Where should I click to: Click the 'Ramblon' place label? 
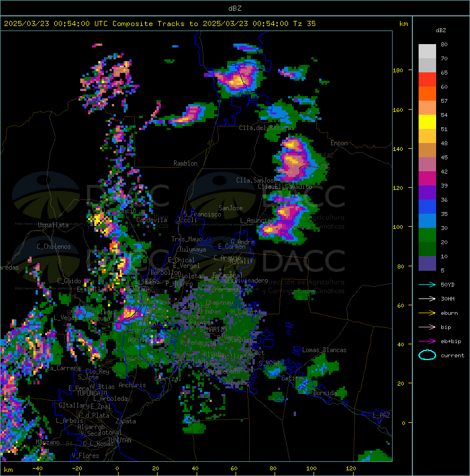(x=185, y=163)
